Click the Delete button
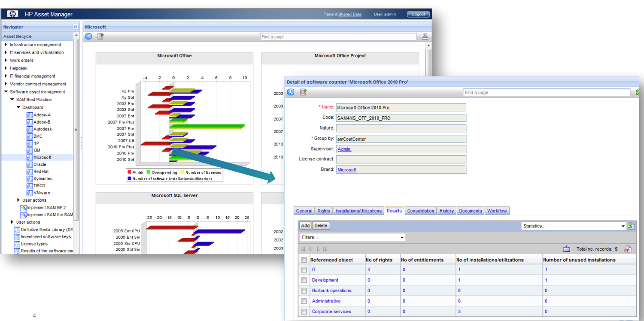644x321 pixels. tap(321, 225)
